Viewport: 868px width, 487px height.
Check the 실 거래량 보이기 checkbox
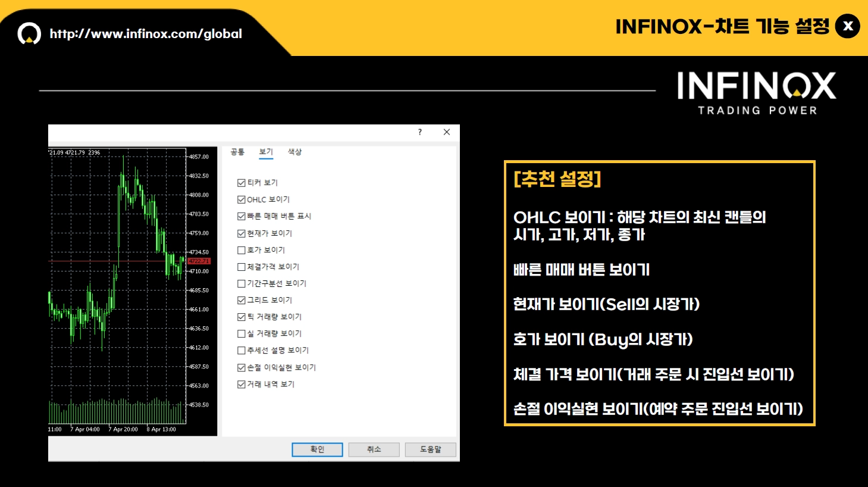click(x=241, y=333)
